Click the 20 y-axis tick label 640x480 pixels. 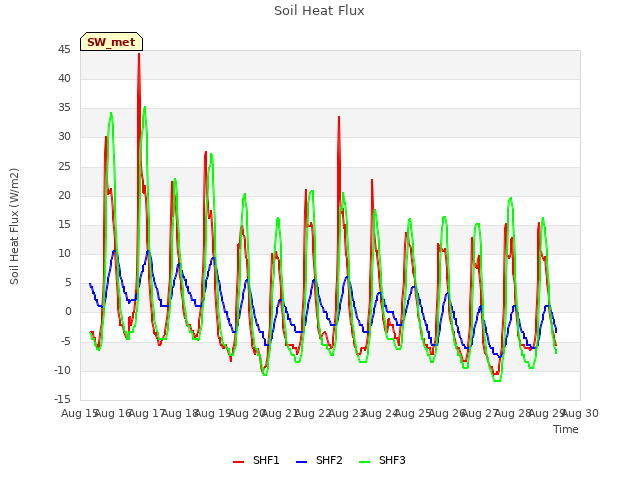click(64, 196)
